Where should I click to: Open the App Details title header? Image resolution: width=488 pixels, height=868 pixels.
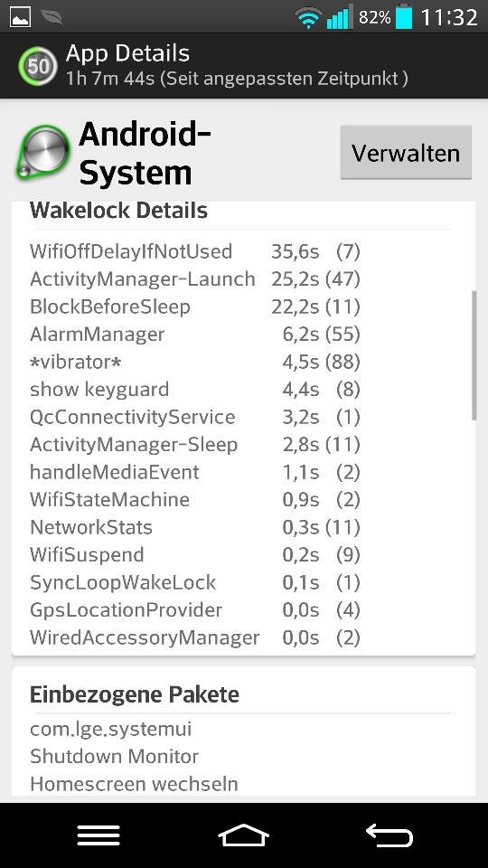[127, 53]
